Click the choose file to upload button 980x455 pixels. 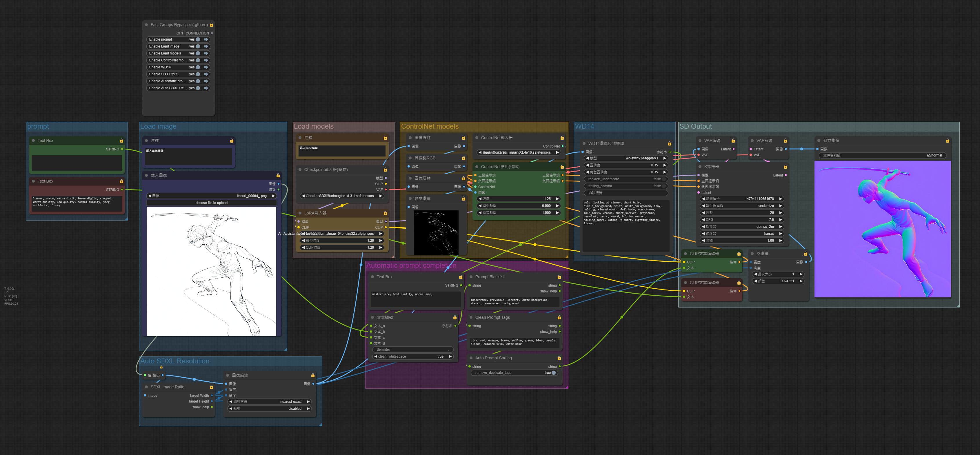[x=212, y=203]
